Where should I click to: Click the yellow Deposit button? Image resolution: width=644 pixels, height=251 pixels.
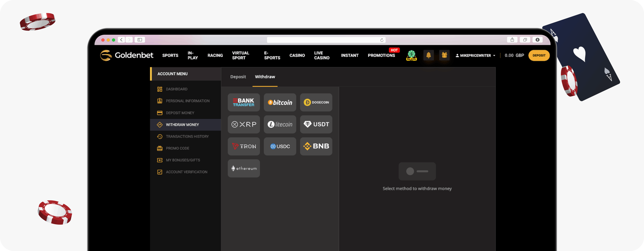click(539, 55)
